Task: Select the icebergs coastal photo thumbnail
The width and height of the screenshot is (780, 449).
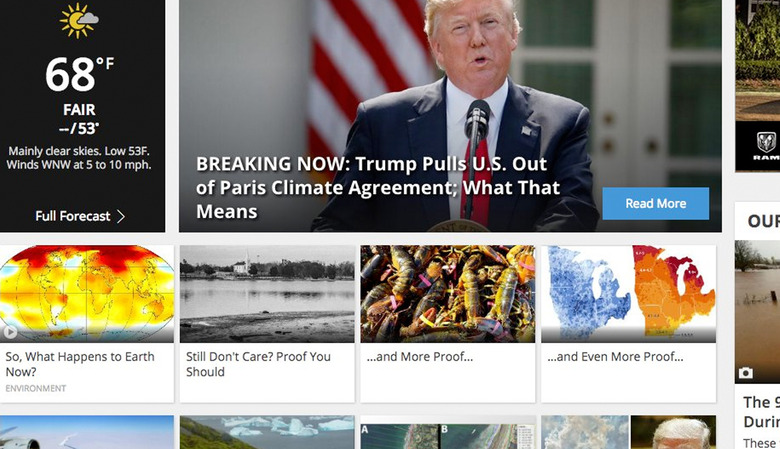Action: [x=267, y=432]
